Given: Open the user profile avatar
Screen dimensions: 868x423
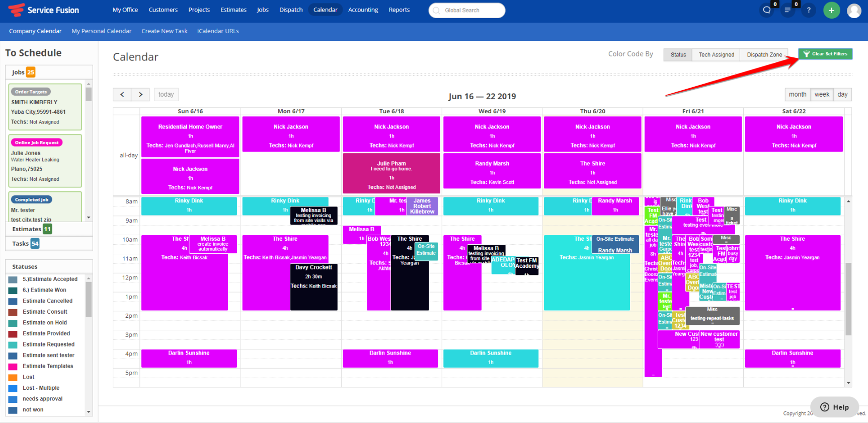Looking at the screenshot, I should tap(854, 11).
